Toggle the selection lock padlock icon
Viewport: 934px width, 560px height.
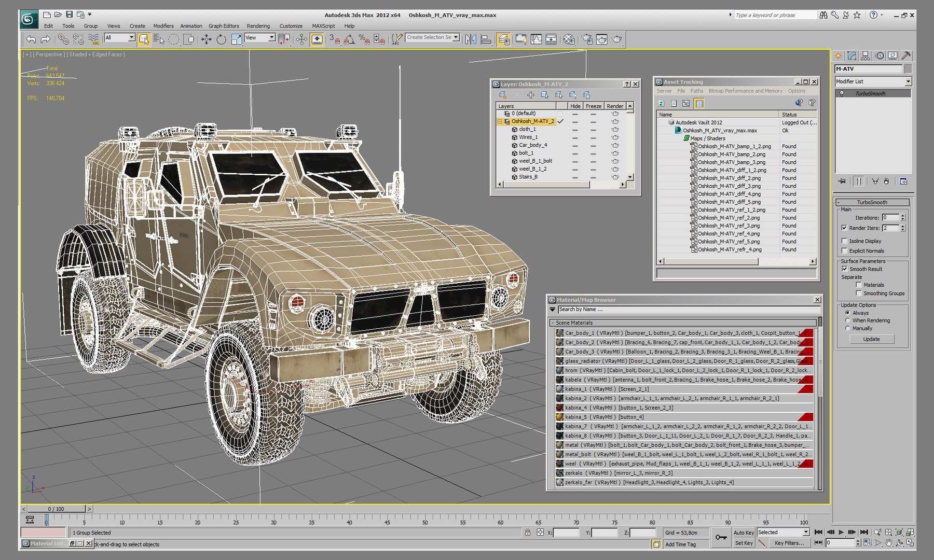[x=527, y=533]
